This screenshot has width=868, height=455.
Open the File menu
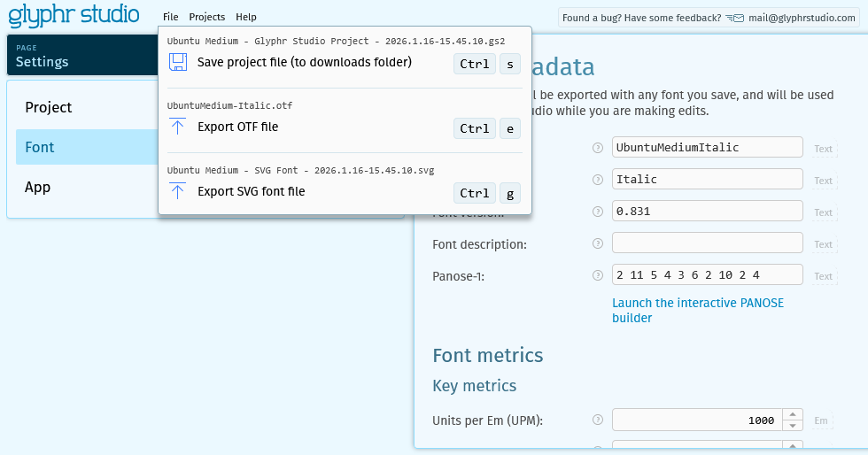tap(170, 17)
